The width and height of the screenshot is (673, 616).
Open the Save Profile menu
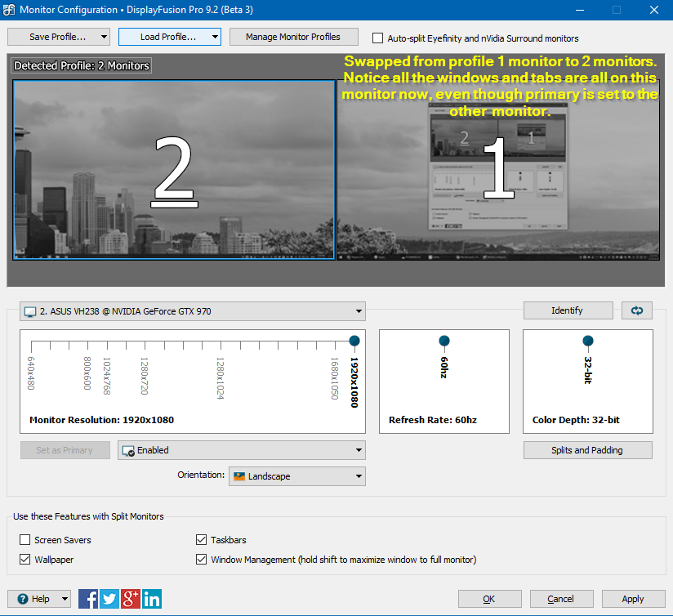pos(58,37)
